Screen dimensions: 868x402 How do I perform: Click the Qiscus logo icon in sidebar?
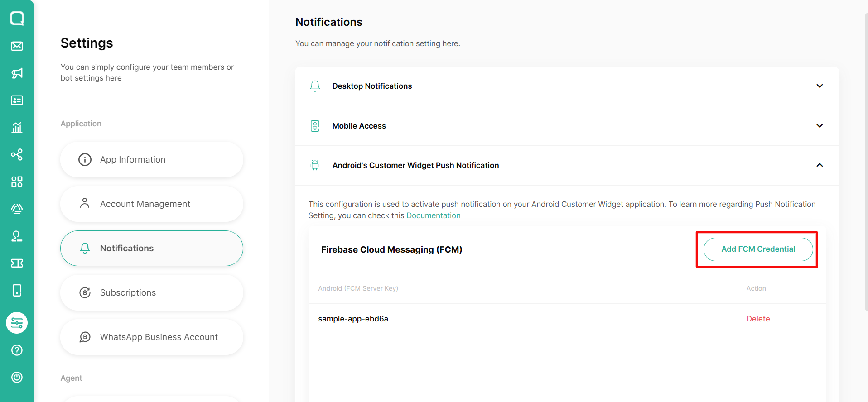17,19
